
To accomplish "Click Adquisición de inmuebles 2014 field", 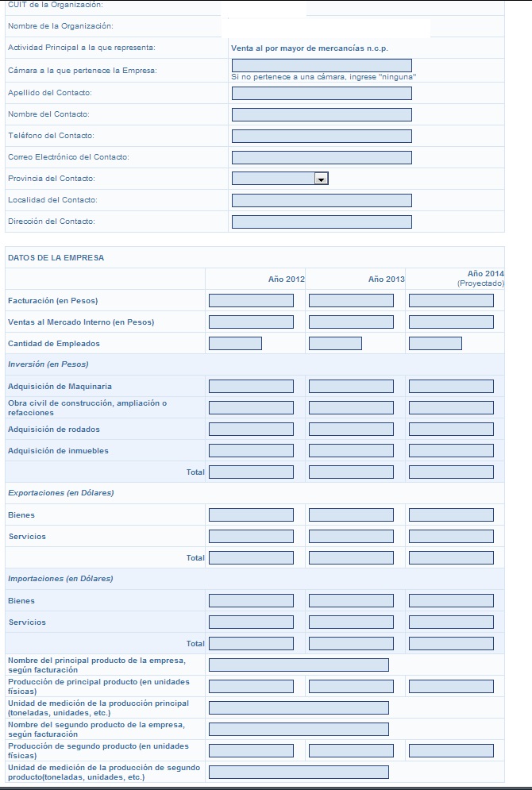I will (x=451, y=450).
